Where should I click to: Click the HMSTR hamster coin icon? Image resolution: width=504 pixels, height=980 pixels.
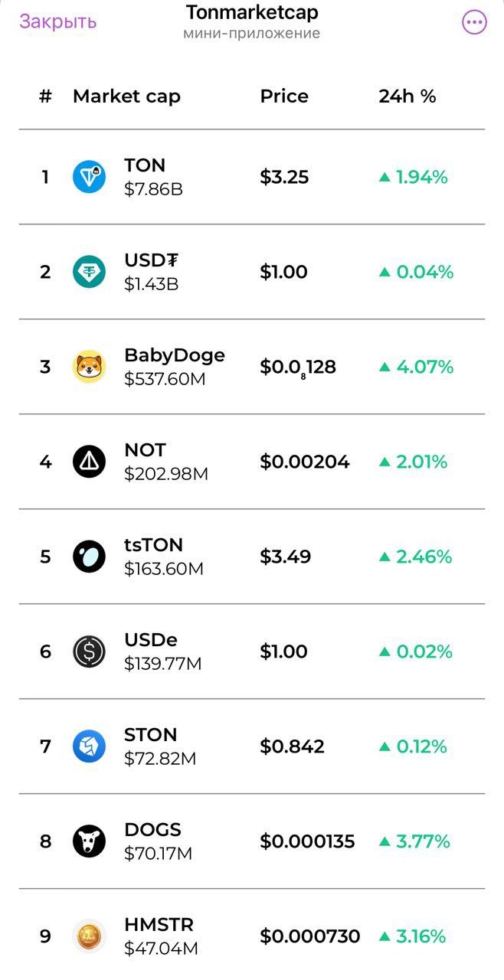tap(90, 936)
